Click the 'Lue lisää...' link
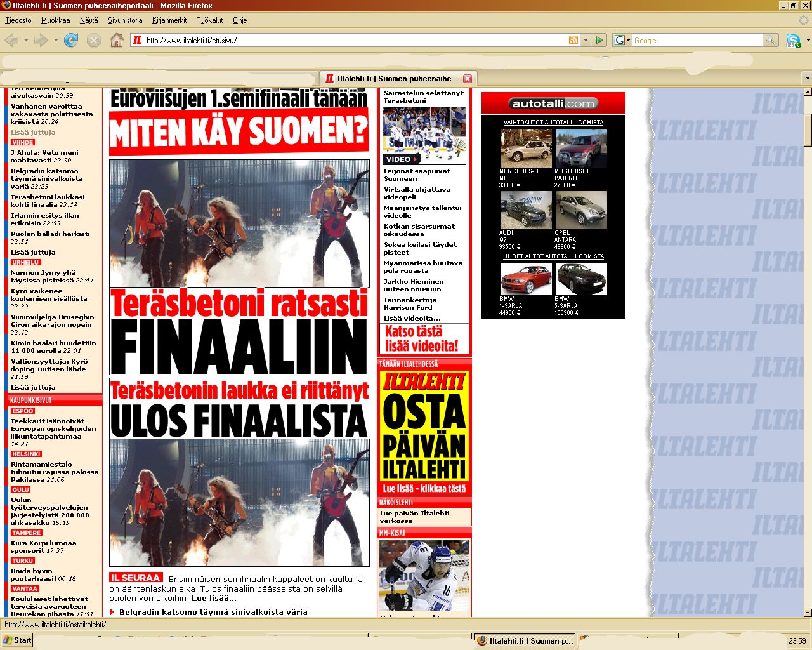Image resolution: width=812 pixels, height=650 pixels. point(214,598)
